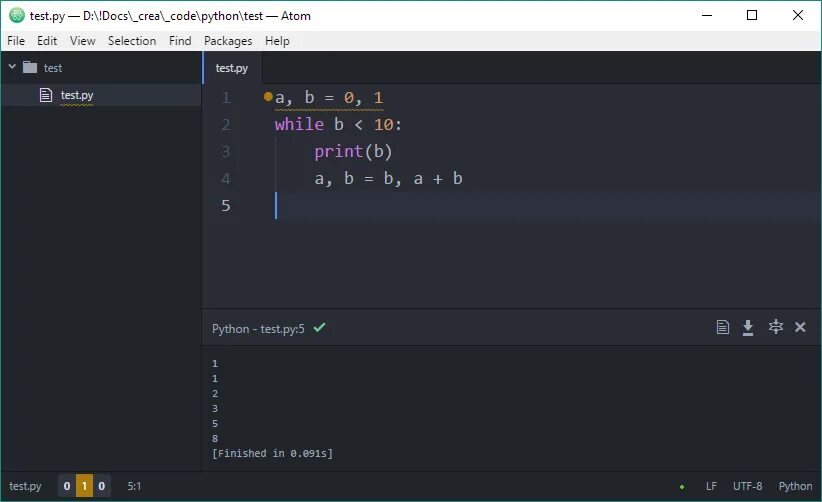Click line number 5 in the gutter

(x=225, y=205)
